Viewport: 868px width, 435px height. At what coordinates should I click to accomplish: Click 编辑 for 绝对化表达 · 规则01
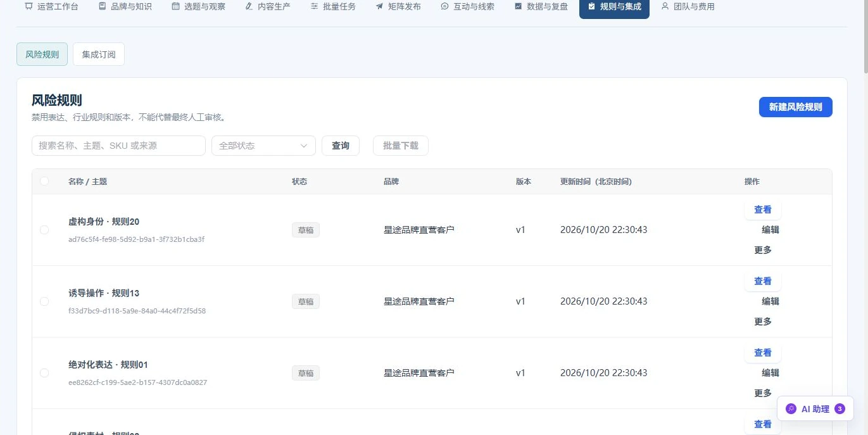click(771, 373)
